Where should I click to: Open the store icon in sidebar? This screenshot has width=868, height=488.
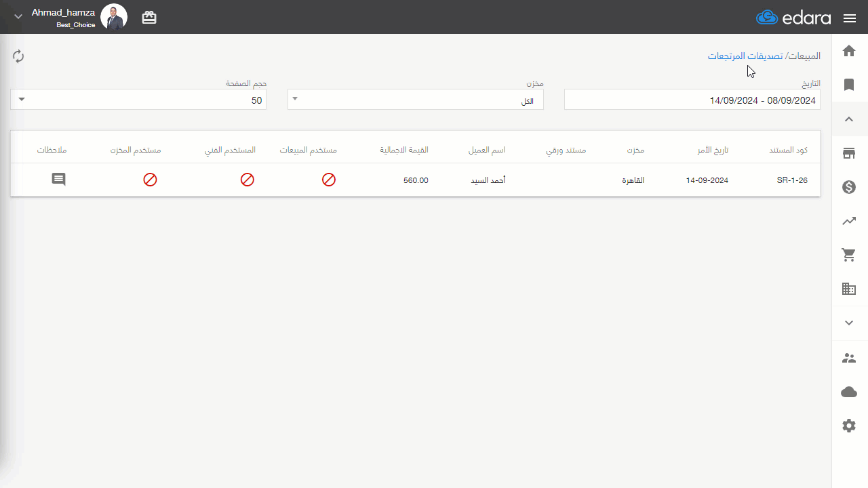(x=849, y=153)
